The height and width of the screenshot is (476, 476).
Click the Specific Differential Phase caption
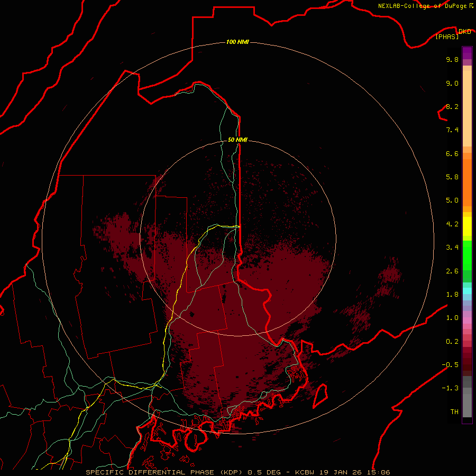(x=237, y=472)
